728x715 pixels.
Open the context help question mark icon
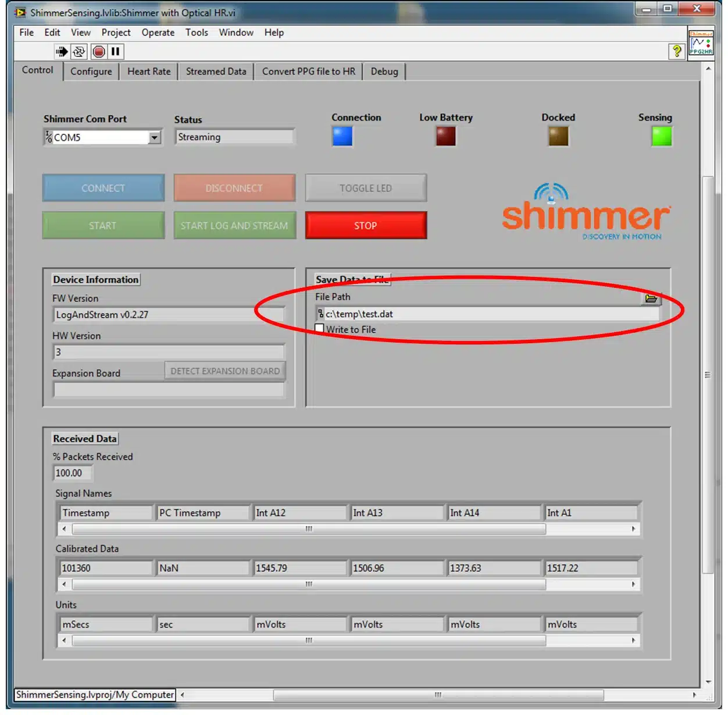click(677, 51)
